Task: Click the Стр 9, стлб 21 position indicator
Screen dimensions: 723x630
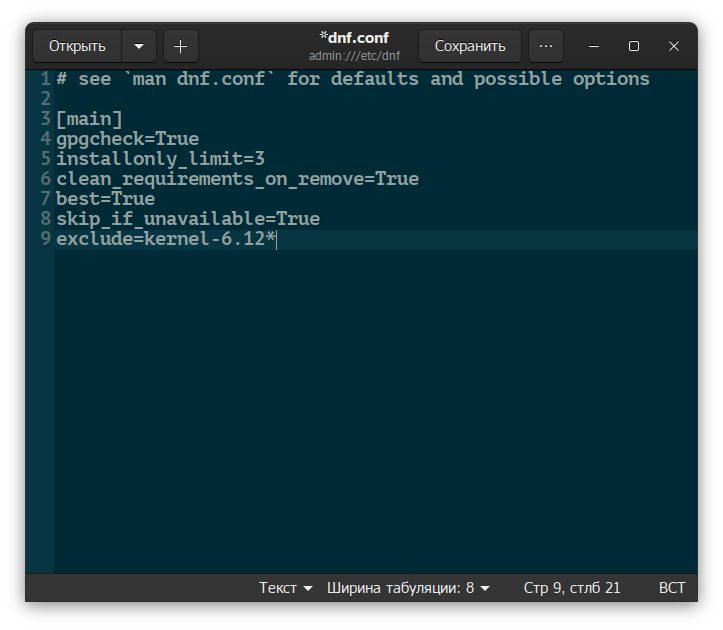Action: tap(571, 588)
